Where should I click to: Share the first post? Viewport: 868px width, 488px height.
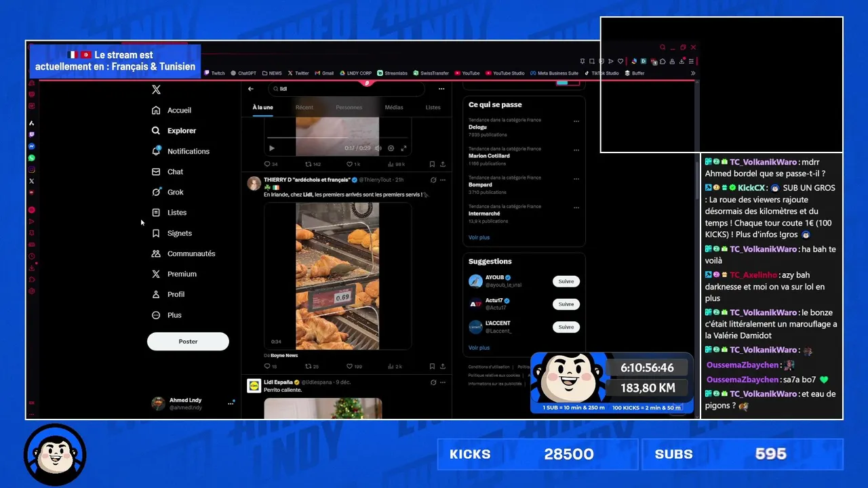[x=443, y=164]
